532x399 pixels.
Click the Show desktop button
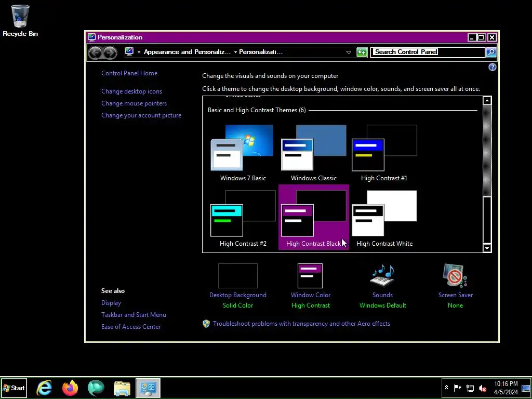tap(526, 388)
